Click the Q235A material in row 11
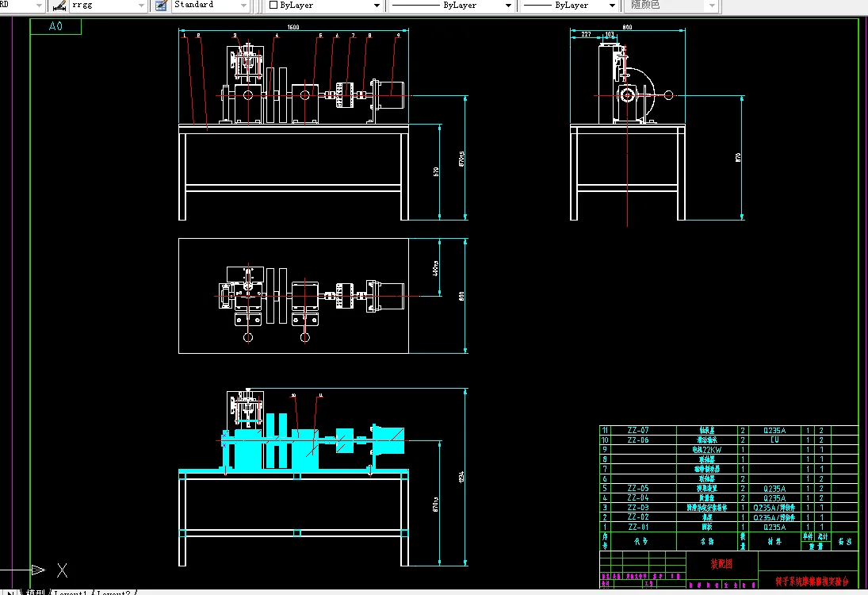This screenshot has width=868, height=595. point(774,430)
